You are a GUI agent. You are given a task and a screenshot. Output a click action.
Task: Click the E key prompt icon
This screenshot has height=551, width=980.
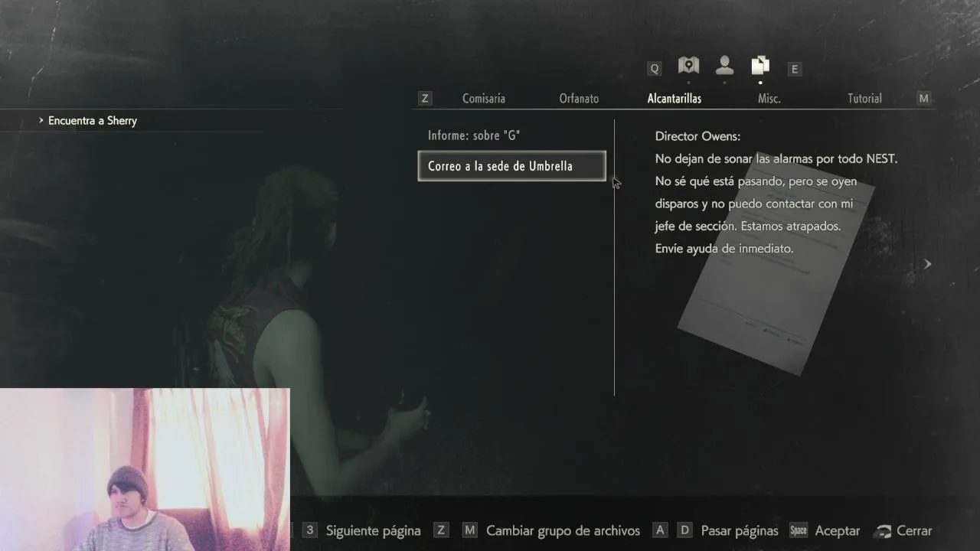(795, 69)
